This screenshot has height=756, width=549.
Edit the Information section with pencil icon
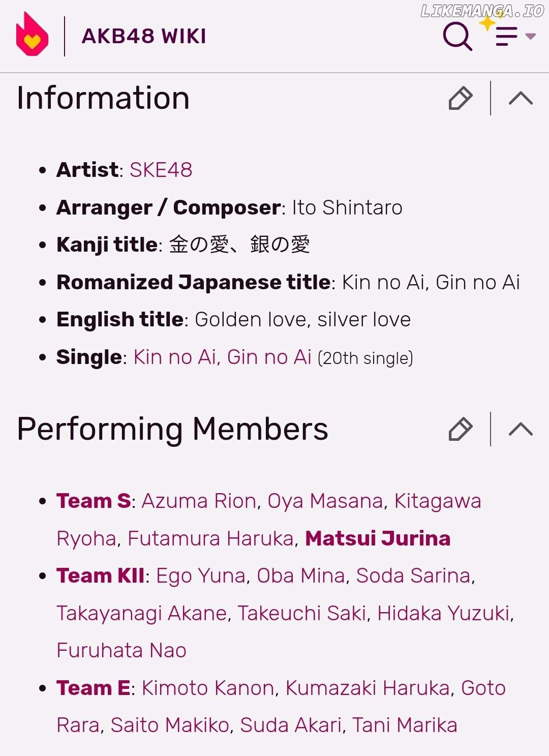click(x=461, y=98)
